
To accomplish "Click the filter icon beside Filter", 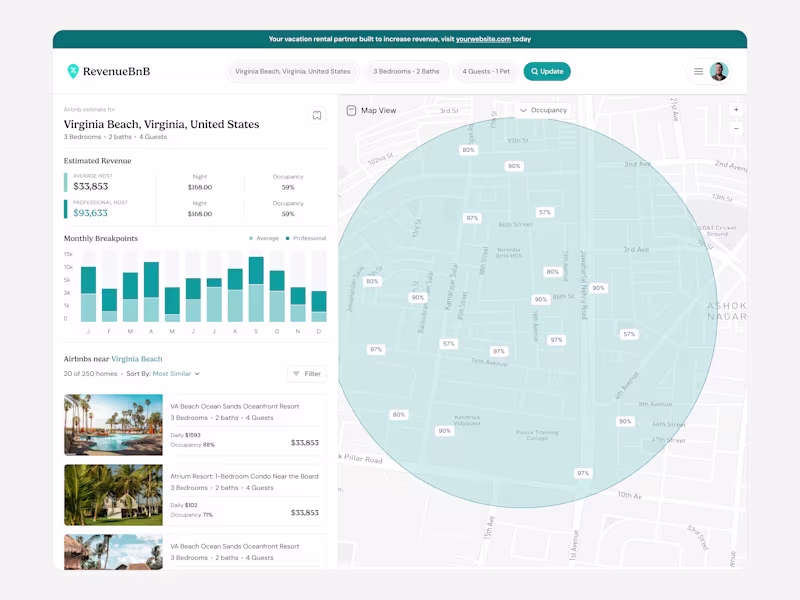I will (296, 373).
